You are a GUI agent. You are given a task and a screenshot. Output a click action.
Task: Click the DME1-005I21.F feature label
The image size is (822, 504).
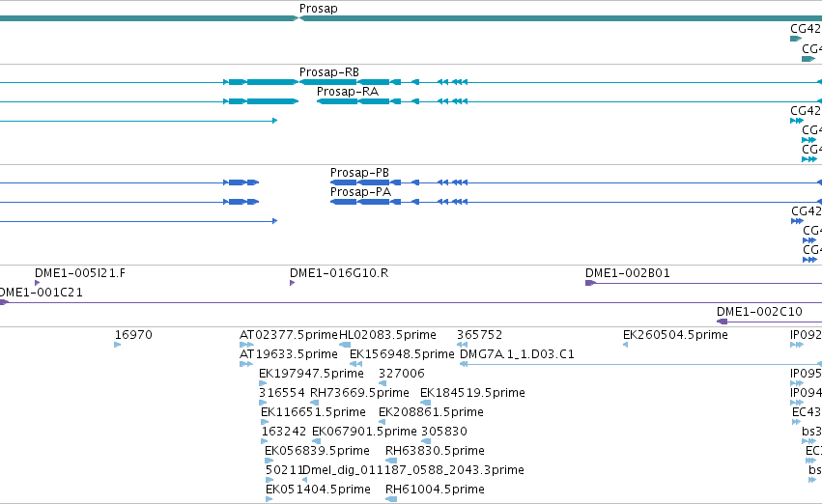[79, 273]
